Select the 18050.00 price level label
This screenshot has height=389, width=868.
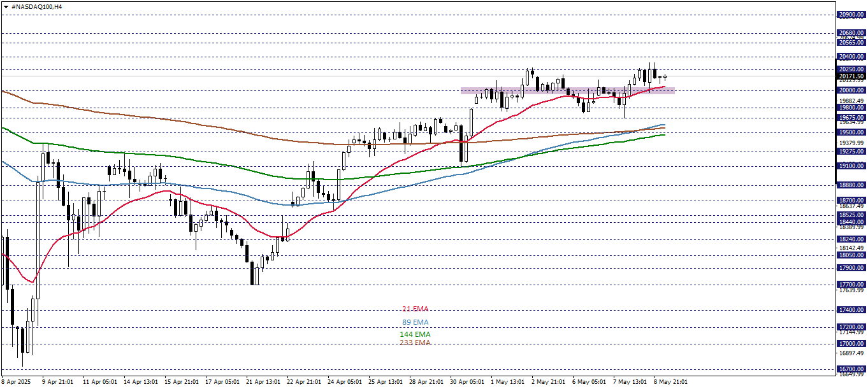(x=852, y=255)
